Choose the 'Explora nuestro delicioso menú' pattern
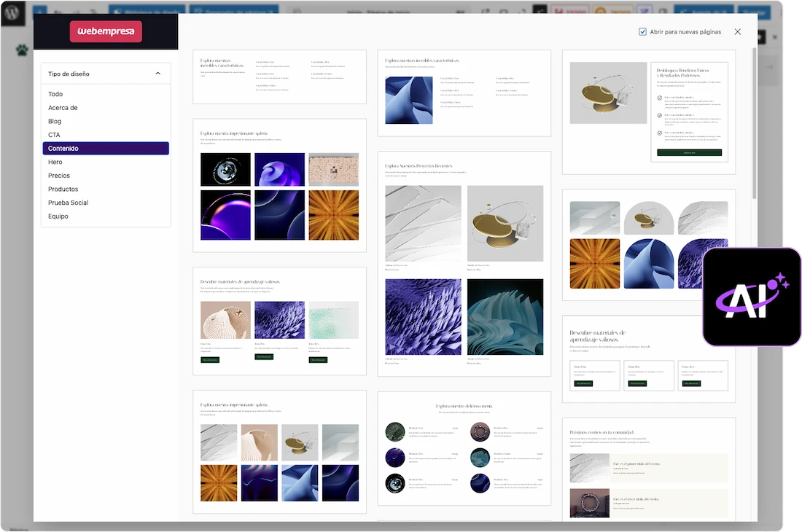The width and height of the screenshot is (802, 532). pos(464,448)
